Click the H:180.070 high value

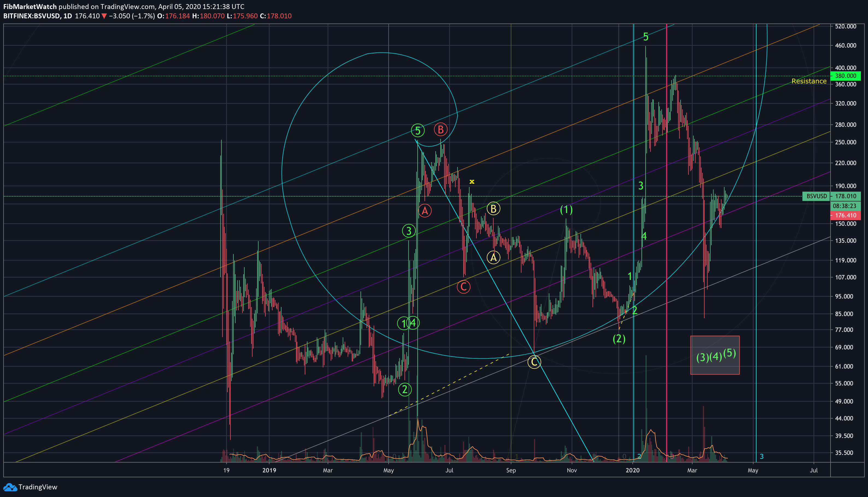(208, 16)
